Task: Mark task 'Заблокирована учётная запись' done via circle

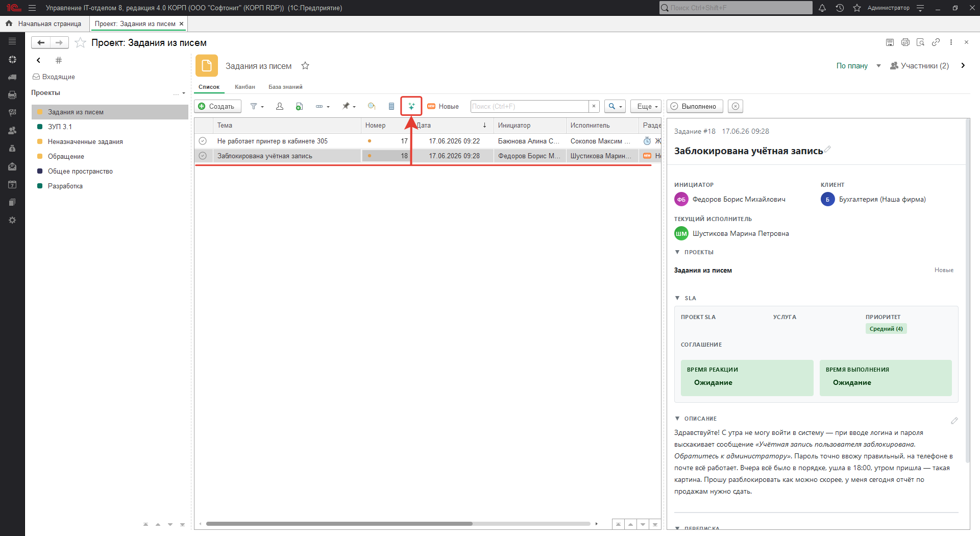Action: pos(203,156)
